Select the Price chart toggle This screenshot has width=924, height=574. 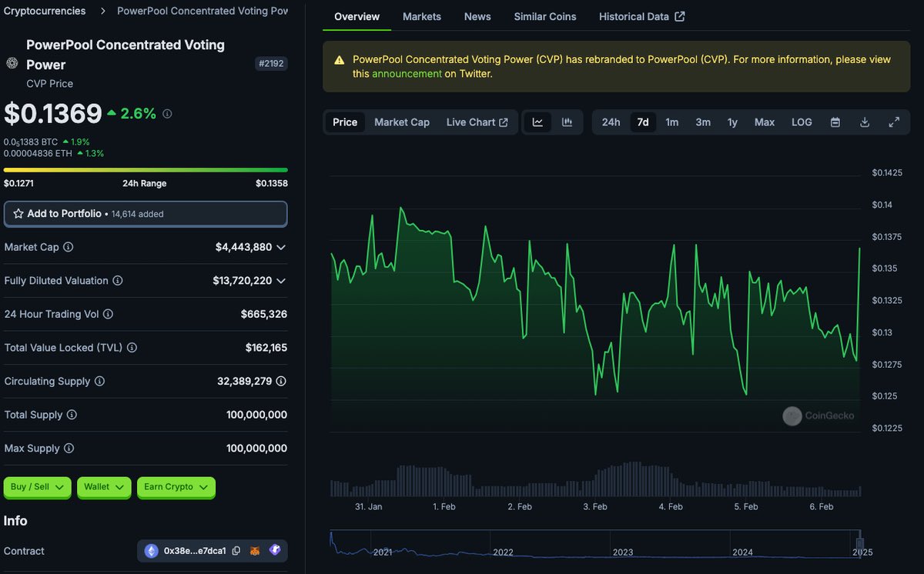[345, 122]
